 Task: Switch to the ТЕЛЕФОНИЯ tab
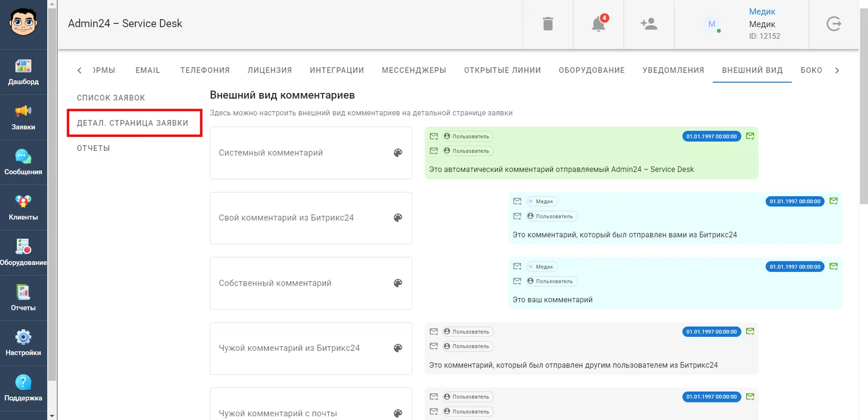[205, 70]
